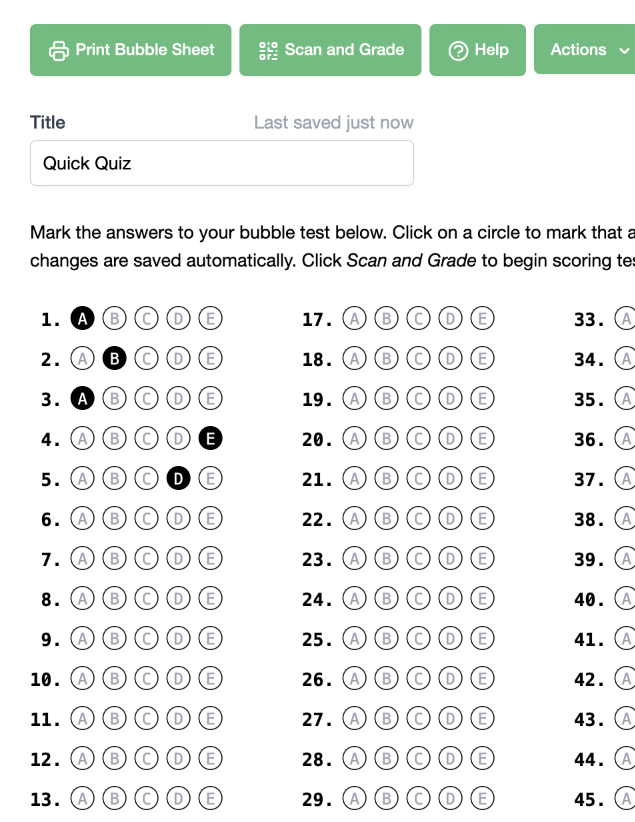The image size is (635, 822).
Task: Click the QR scan icon on Scan and Grade
Action: pyautogui.click(x=268, y=50)
